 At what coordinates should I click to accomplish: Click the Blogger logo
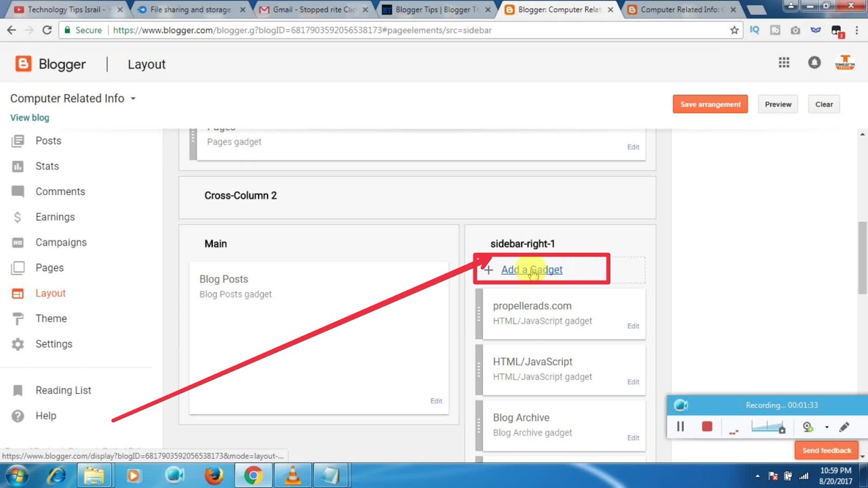[50, 64]
